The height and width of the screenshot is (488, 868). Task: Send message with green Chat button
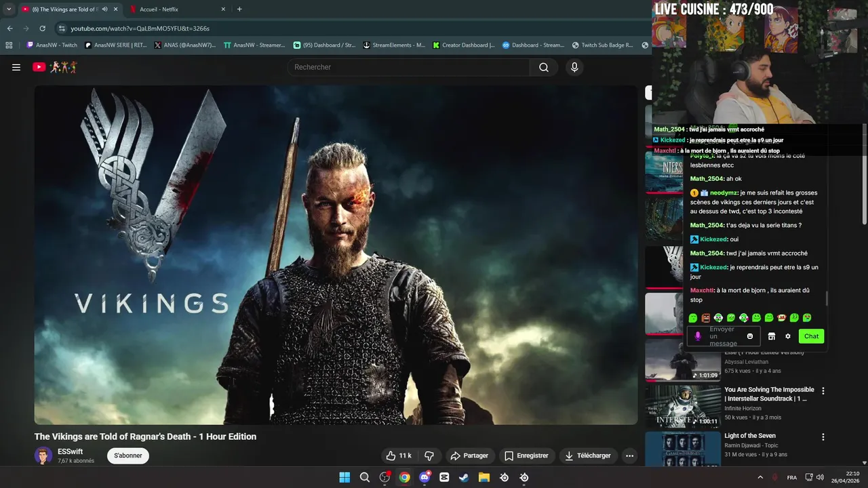point(811,336)
